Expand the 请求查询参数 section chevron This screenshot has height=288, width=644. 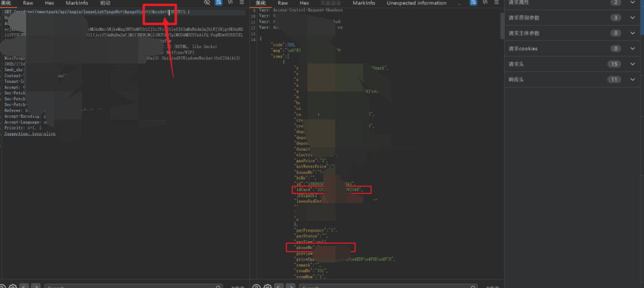(x=632, y=18)
